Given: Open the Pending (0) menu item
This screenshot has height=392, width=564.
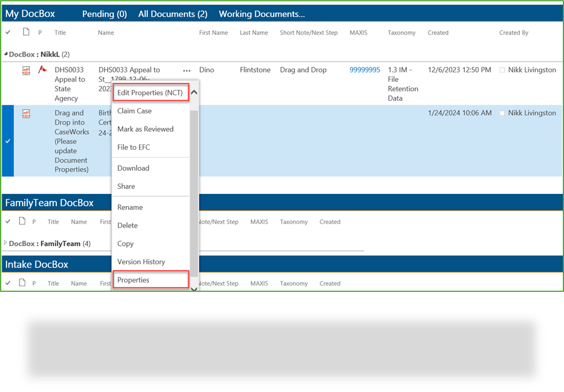Looking at the screenshot, I should tap(104, 14).
